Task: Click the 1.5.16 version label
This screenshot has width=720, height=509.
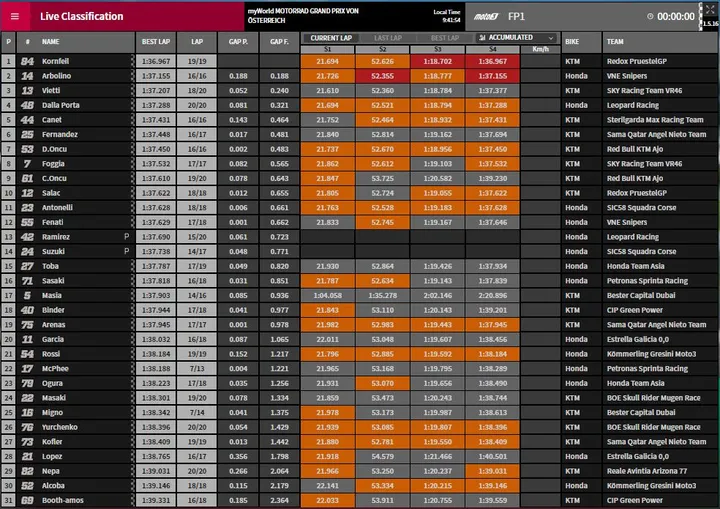Action: pos(711,23)
